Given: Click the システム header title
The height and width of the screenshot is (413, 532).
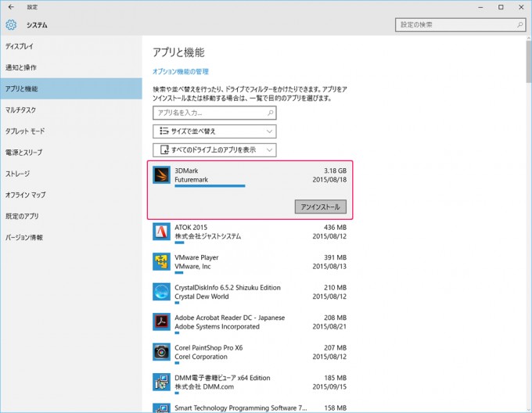Looking at the screenshot, I should point(37,25).
